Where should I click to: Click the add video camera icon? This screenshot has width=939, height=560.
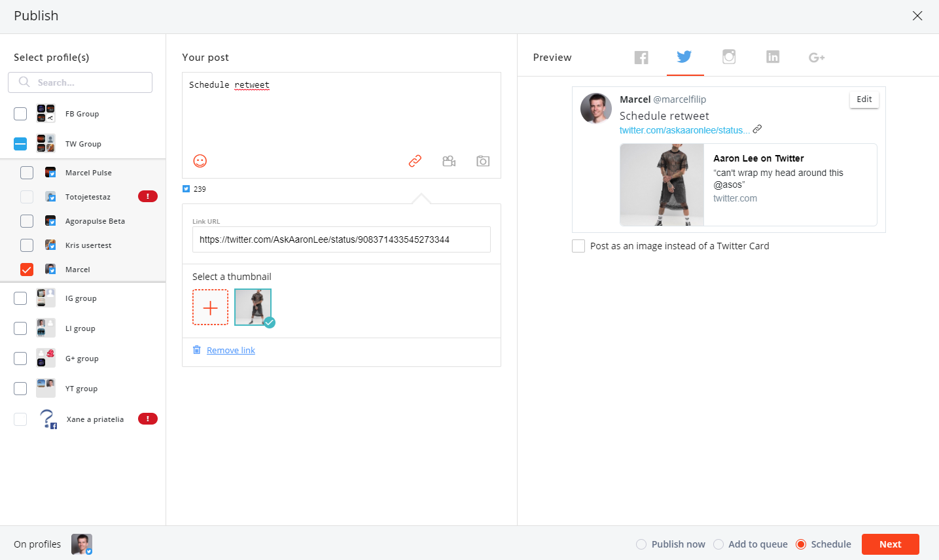point(449,161)
